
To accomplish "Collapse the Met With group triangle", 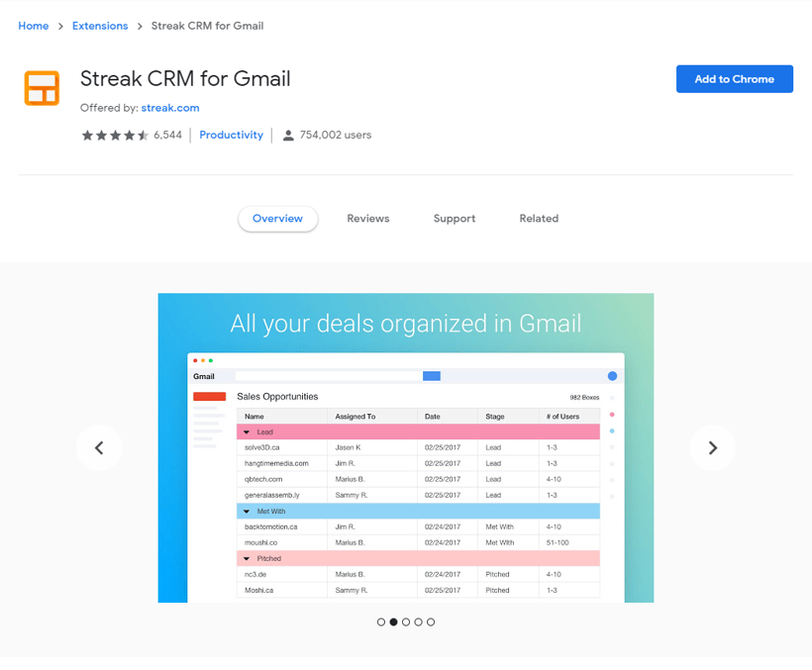I will (x=247, y=512).
